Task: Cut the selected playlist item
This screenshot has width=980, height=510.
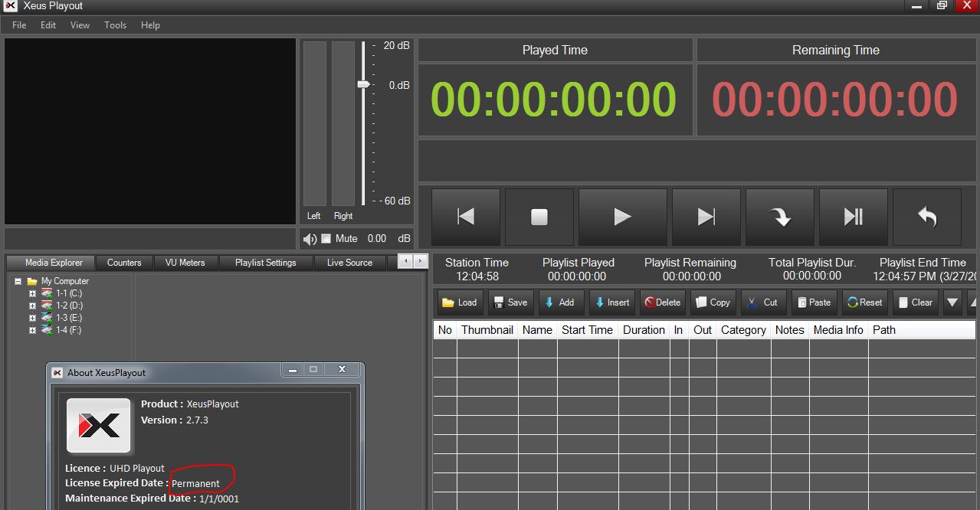Action: tap(763, 302)
